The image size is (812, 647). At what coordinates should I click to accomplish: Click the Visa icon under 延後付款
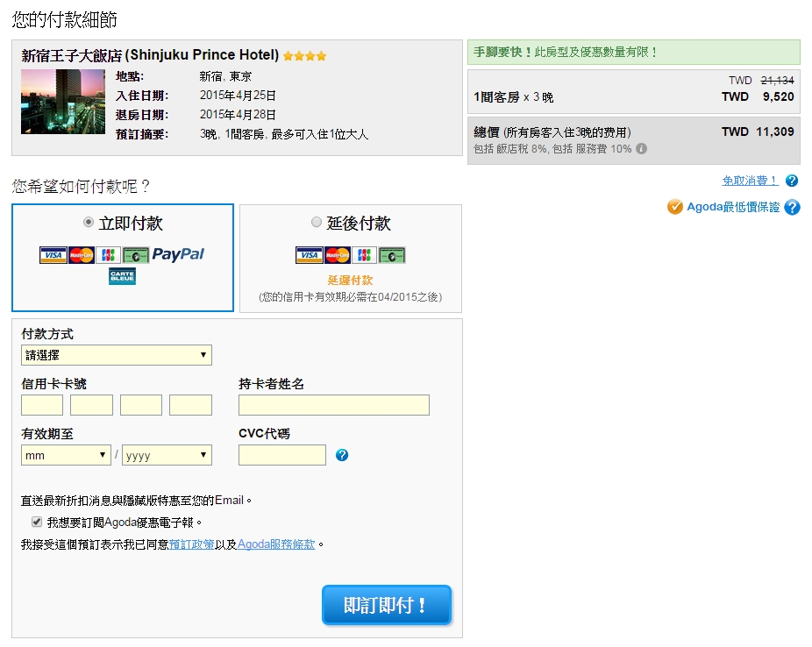[309, 255]
